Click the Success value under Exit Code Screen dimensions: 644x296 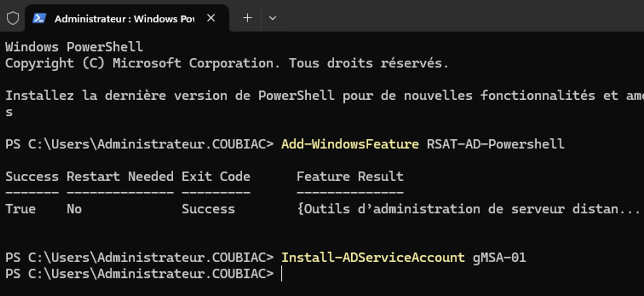click(208, 209)
